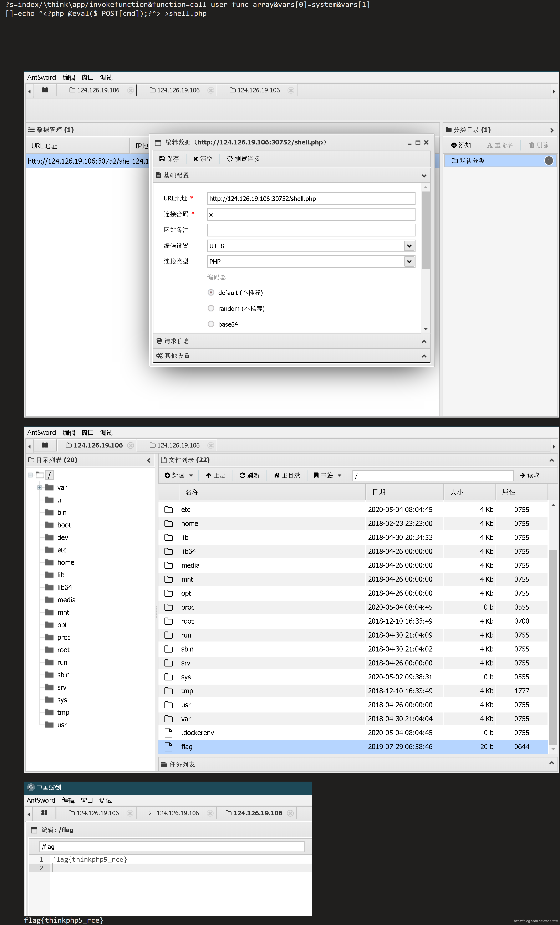This screenshot has width=560, height=925.
Task: Click the .dockerenv file icon
Action: 169,732
